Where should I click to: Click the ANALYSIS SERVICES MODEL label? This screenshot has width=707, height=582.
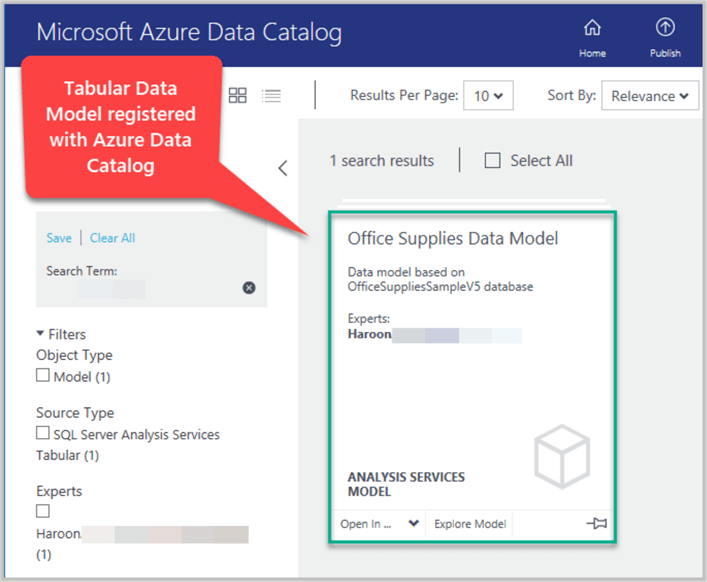coord(406,484)
